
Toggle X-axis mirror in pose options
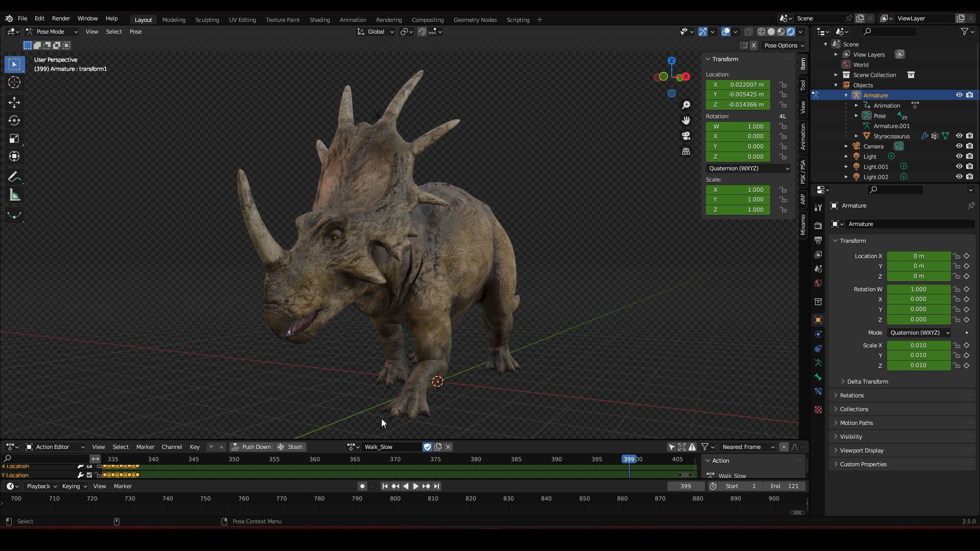coord(753,45)
